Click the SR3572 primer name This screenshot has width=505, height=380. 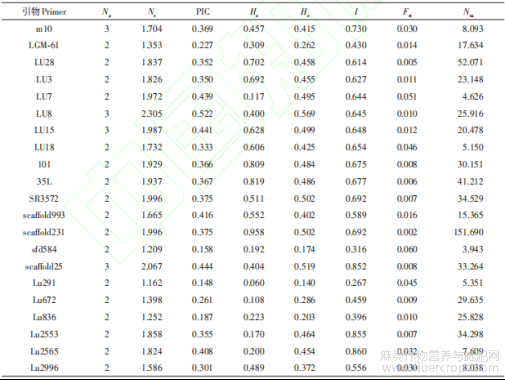(x=44, y=199)
